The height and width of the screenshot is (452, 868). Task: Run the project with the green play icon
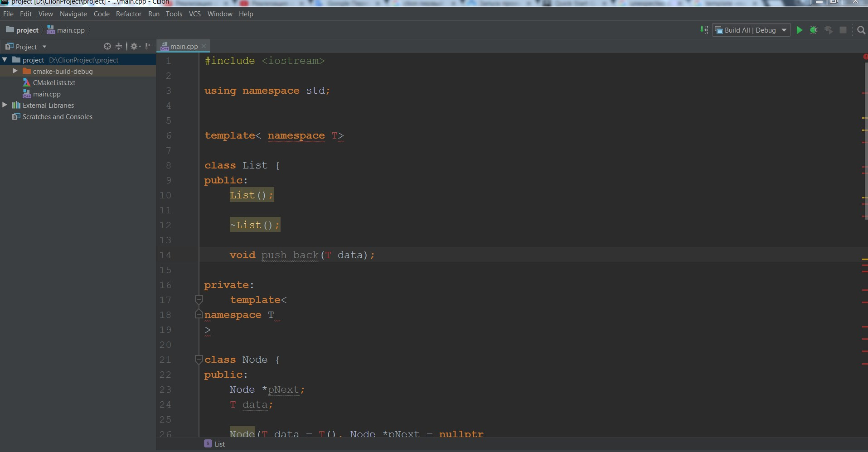click(x=800, y=30)
